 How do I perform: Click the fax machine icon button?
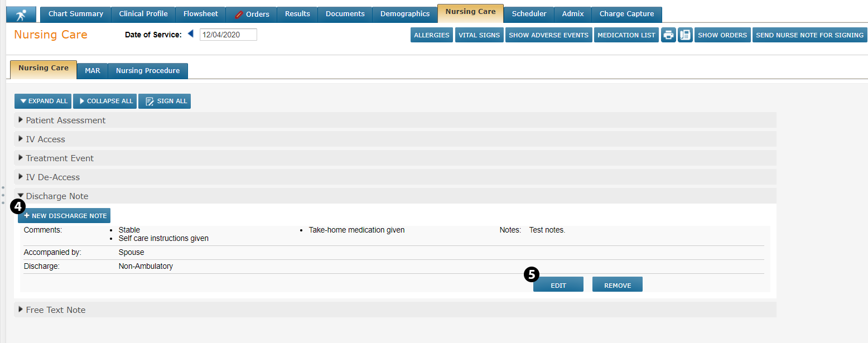tap(685, 35)
